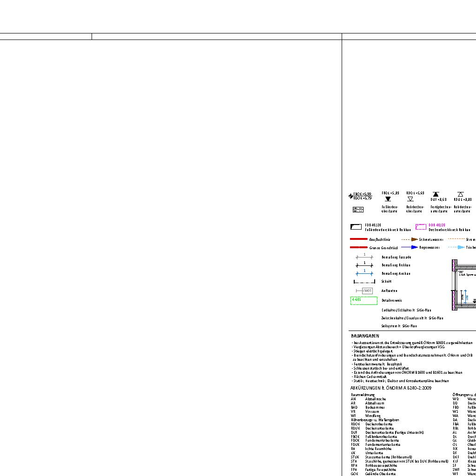The width and height of the screenshot is (476, 476).
Task: Click the wall section illustration with pink insulation
Action: (464, 285)
